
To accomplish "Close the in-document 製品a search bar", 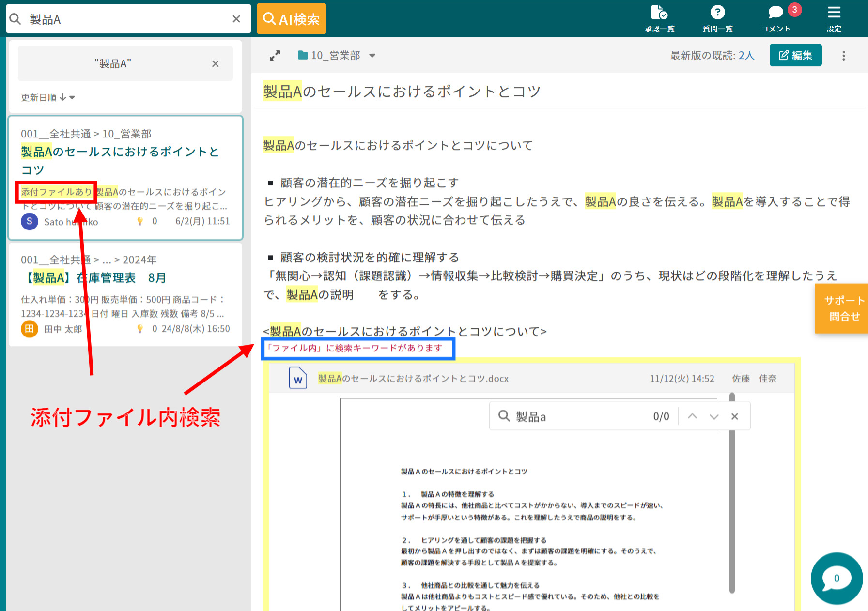I will (x=735, y=416).
